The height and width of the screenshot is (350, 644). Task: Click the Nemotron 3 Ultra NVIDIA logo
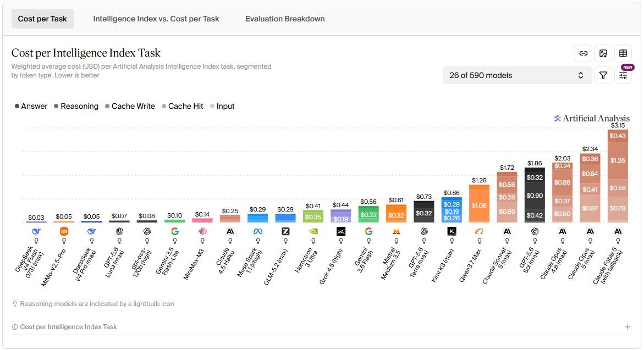[x=313, y=231]
